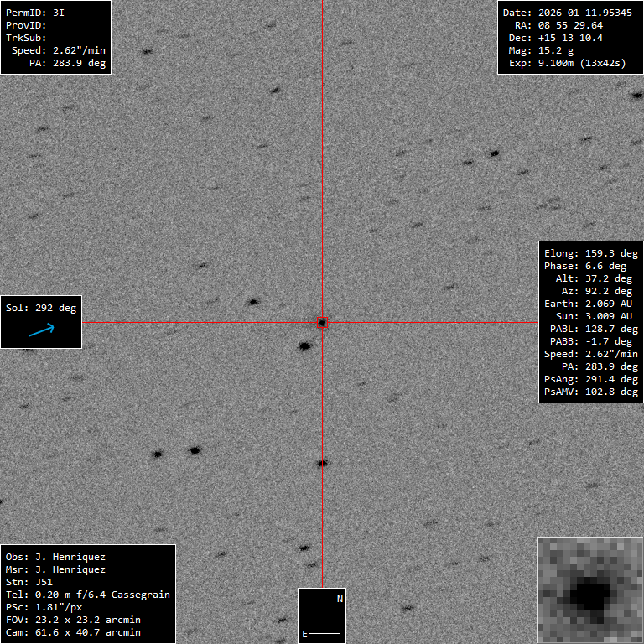Viewport: 644px width, 644px height.
Task: Click the Exp 9.100m (13x42s) entry
Action: pos(564,63)
